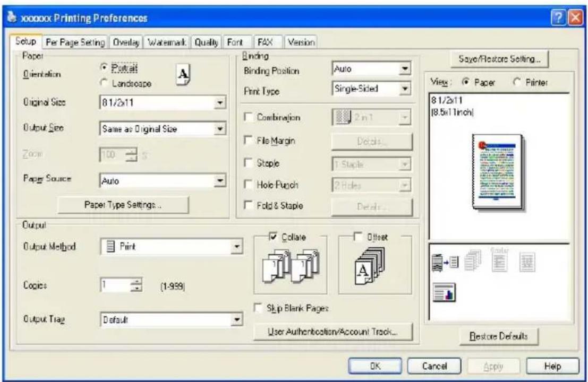Click the Apply button

[493, 366]
